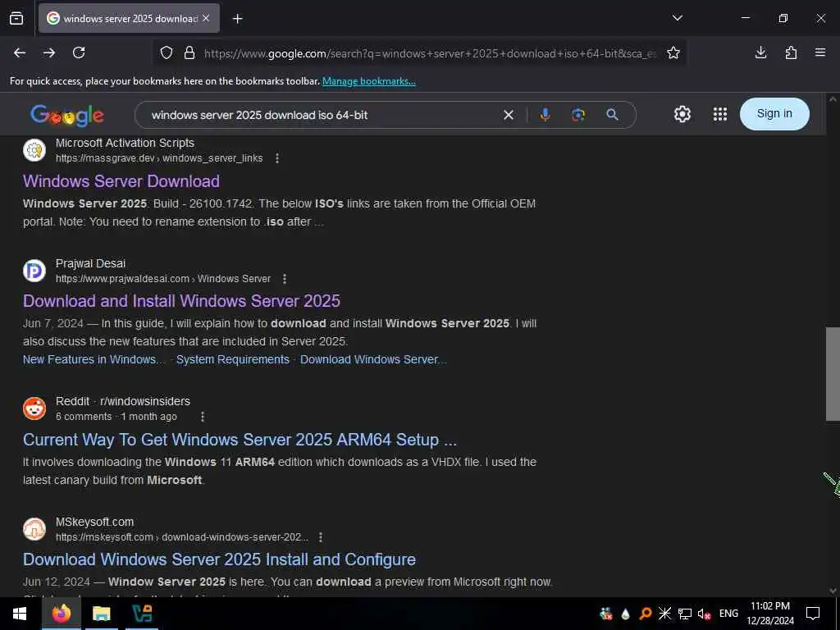Open tracking protection shield icon
Screen dimensions: 840x630
pos(167,53)
